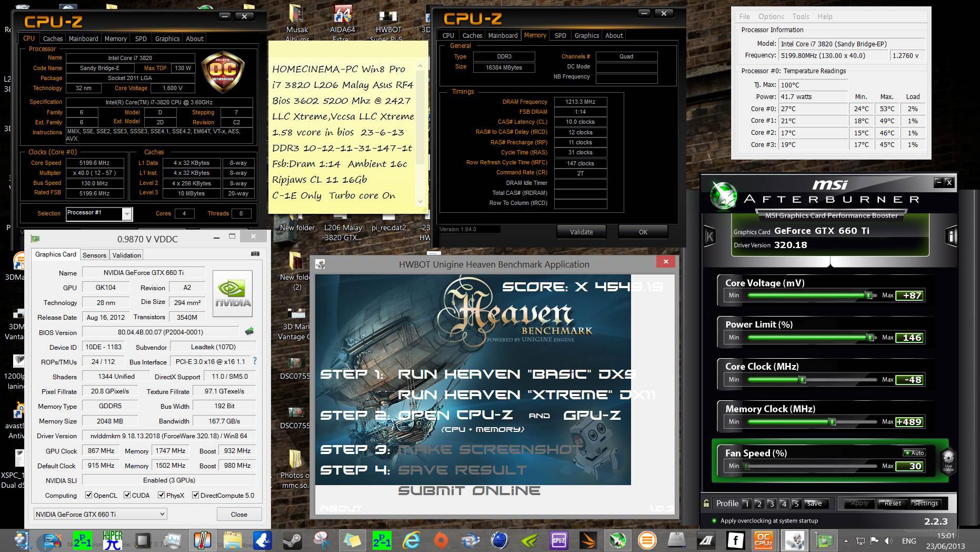This screenshot has width=980, height=552.
Task: Toggle the CUDA checkbox in GPU-Z
Action: [127, 495]
